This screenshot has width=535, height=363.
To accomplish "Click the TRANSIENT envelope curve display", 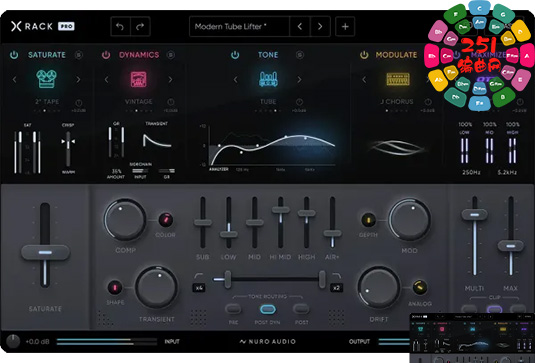I will pos(157,141).
